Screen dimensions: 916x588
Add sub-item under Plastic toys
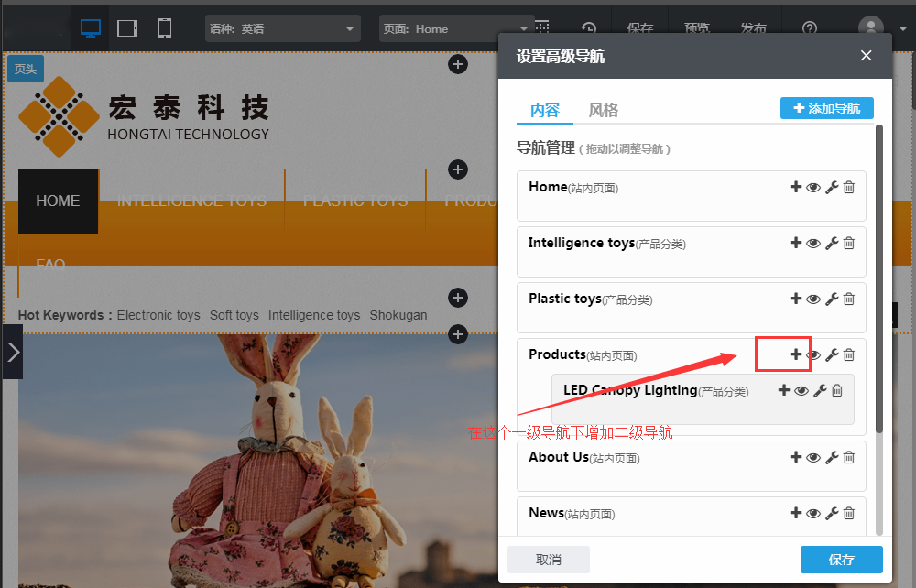796,299
